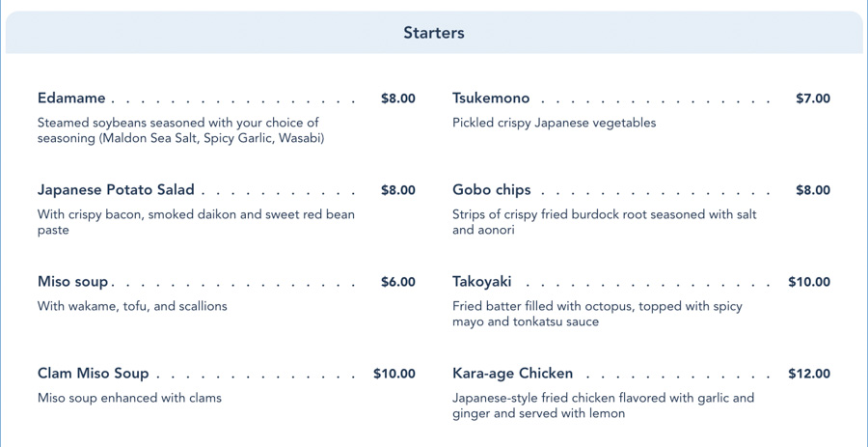Select the Gobo chips item name

pos(492,190)
